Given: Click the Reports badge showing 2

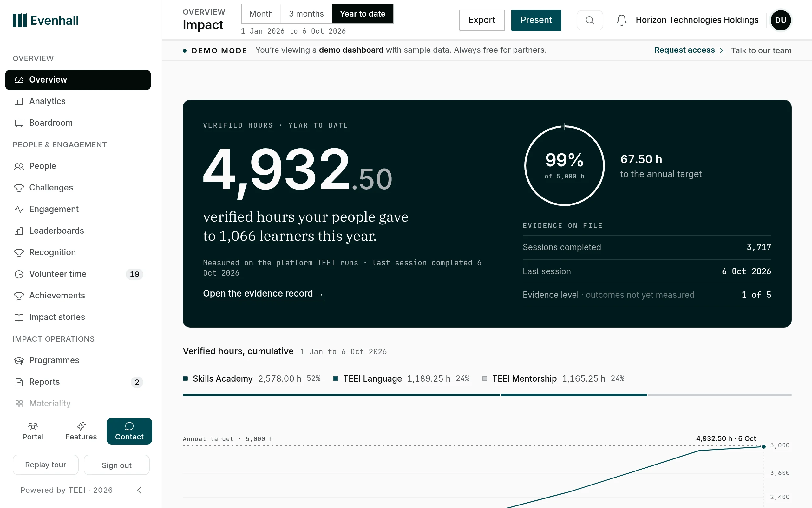Looking at the screenshot, I should [137, 382].
